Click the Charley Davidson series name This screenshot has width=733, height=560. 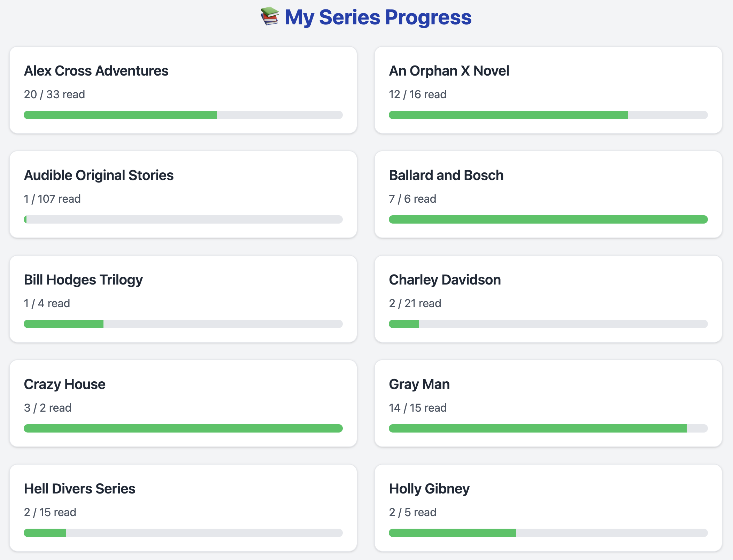(x=445, y=280)
